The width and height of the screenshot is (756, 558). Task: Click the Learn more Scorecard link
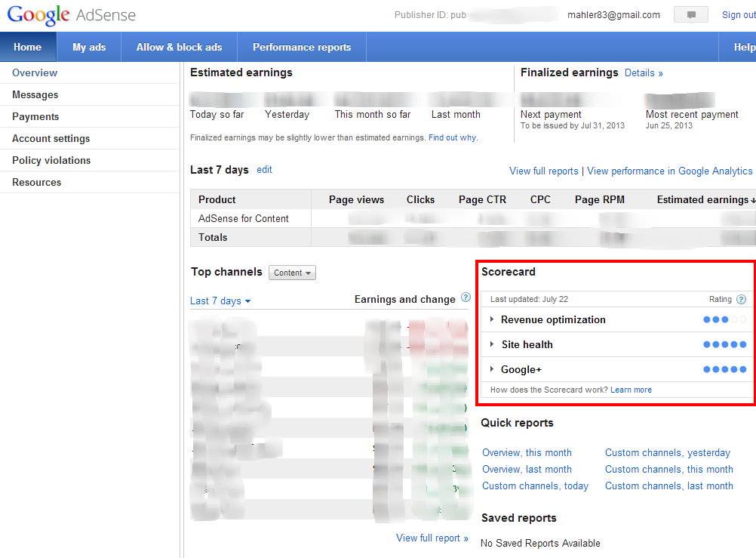pyautogui.click(x=631, y=390)
